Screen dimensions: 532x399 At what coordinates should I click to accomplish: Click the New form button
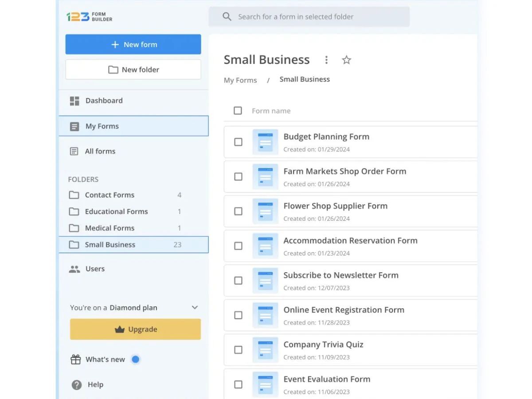pos(133,44)
